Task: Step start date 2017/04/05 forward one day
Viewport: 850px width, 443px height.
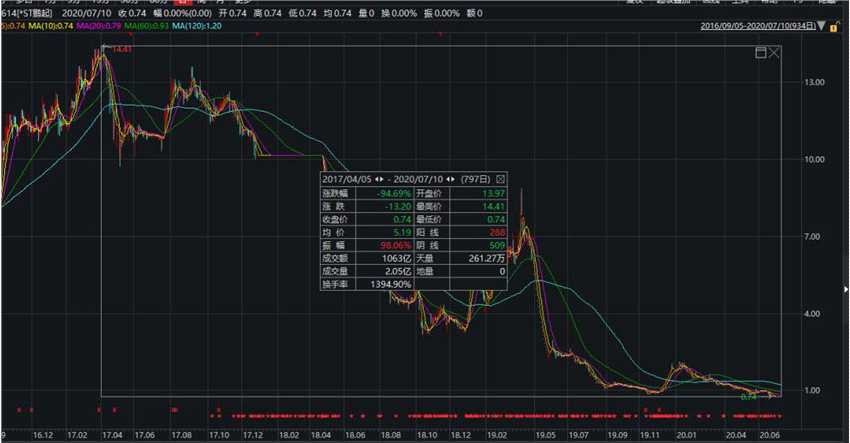Action: (382, 179)
